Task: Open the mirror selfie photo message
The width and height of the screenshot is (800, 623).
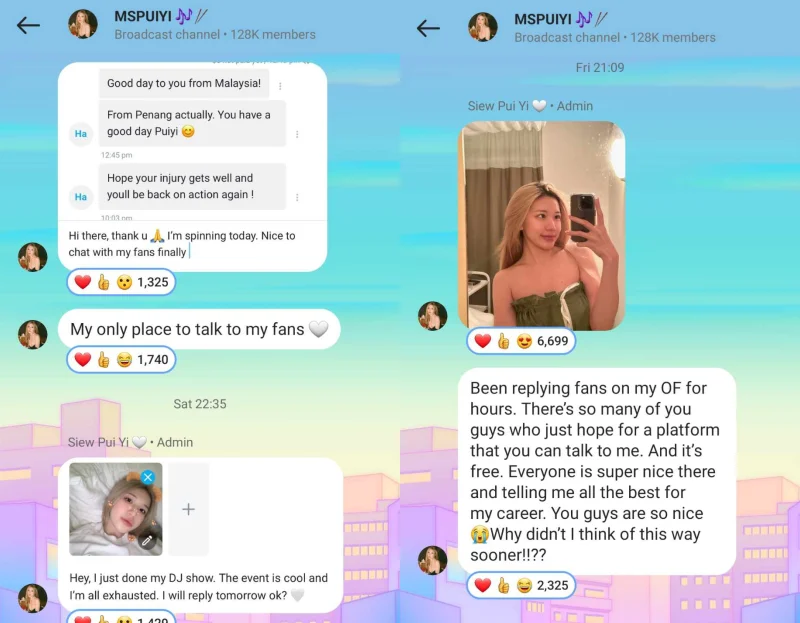Action: click(x=542, y=226)
